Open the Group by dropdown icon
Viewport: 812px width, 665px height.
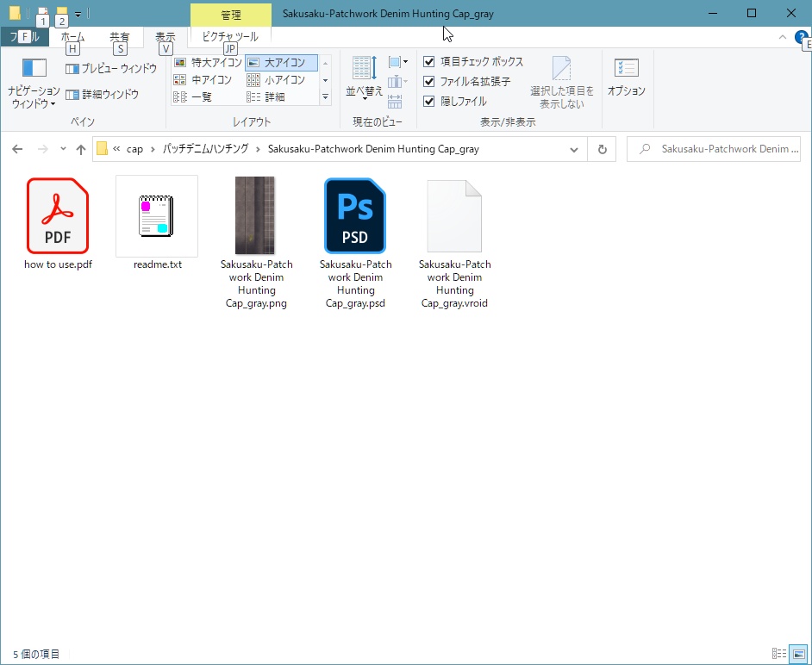tap(397, 62)
